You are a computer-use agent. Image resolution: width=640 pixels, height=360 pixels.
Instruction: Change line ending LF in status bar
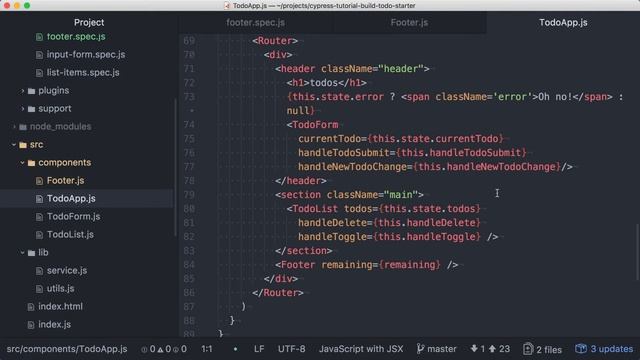[x=259, y=349]
